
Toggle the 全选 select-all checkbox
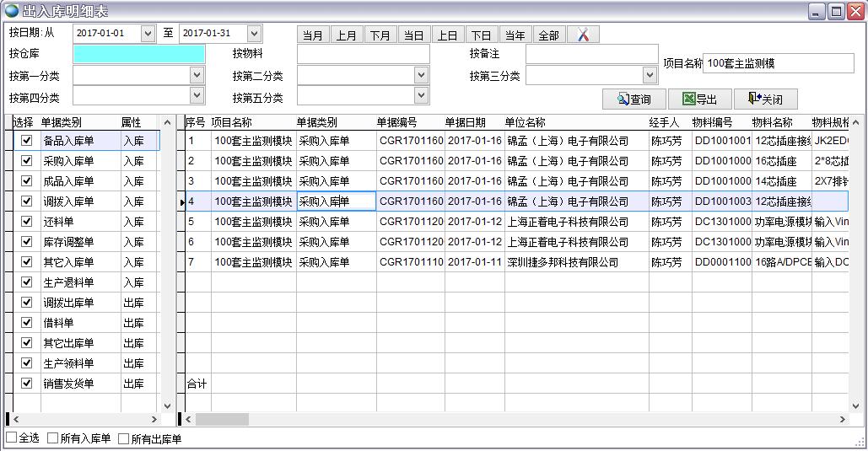[x=11, y=438]
